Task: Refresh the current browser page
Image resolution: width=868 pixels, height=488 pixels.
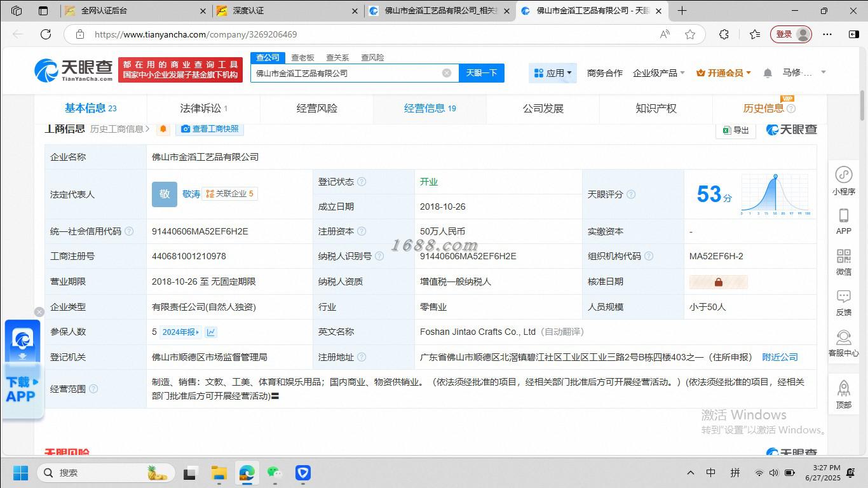Action: (46, 34)
